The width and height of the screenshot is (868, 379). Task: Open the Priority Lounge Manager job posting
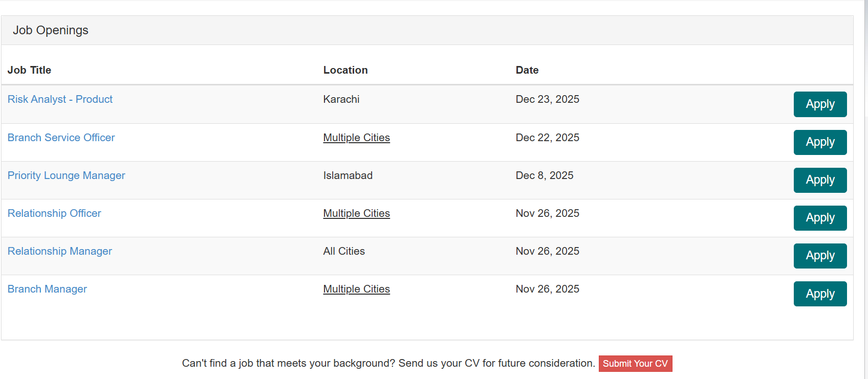click(x=66, y=175)
